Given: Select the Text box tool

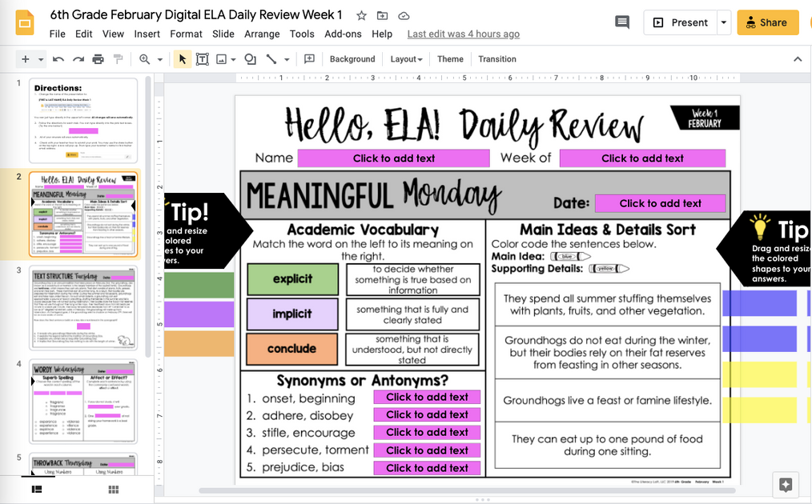Looking at the screenshot, I should click(203, 58).
